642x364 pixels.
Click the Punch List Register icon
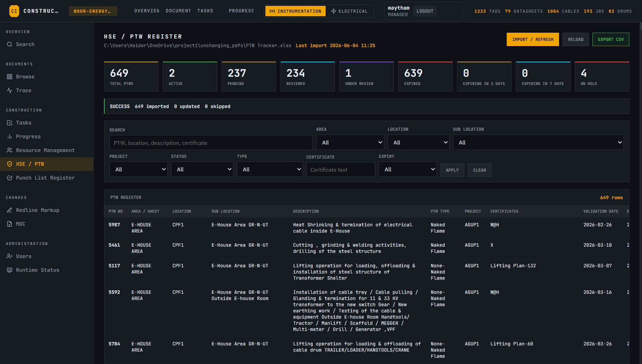(x=10, y=178)
